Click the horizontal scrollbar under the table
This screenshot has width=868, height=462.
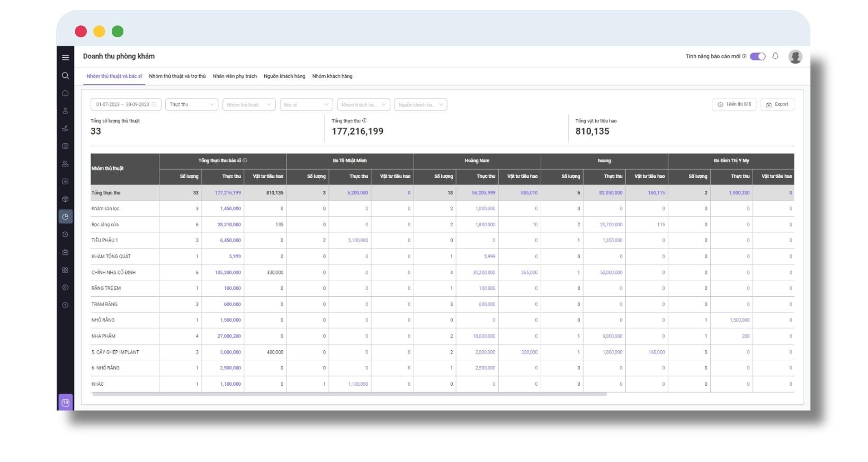349,394
